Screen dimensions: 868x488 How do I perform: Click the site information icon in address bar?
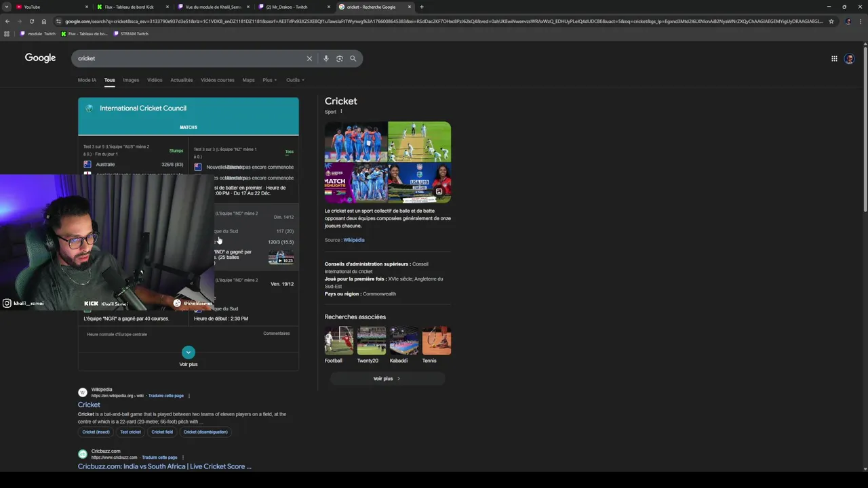(58, 21)
